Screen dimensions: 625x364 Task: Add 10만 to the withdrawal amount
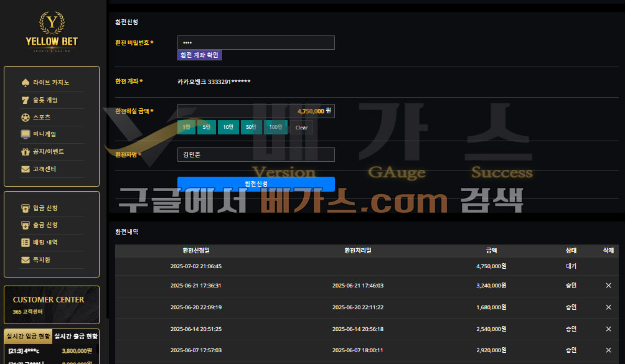228,127
